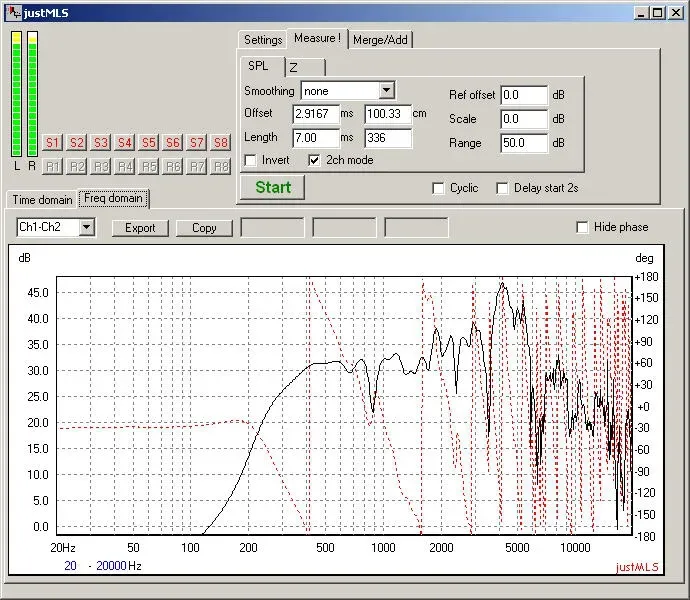The width and height of the screenshot is (690, 600).
Task: Minimize the justMLS window
Action: 641,13
